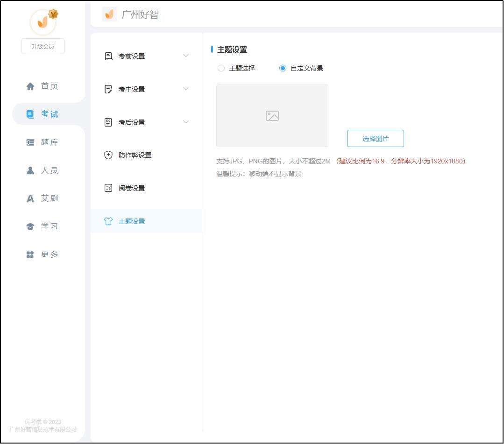The image size is (504, 444).
Task: Expand the 考前设置 section
Action: (133, 56)
